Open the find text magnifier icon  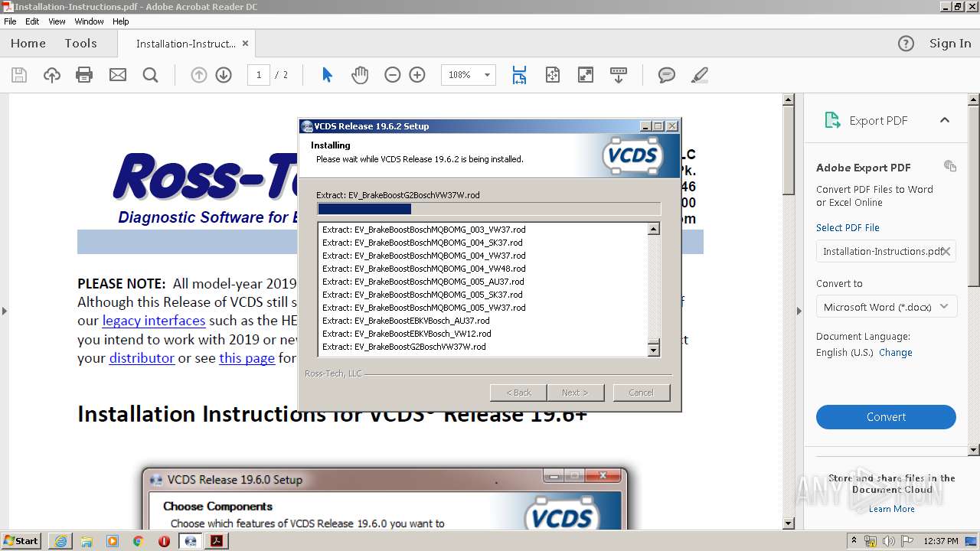[x=150, y=75]
